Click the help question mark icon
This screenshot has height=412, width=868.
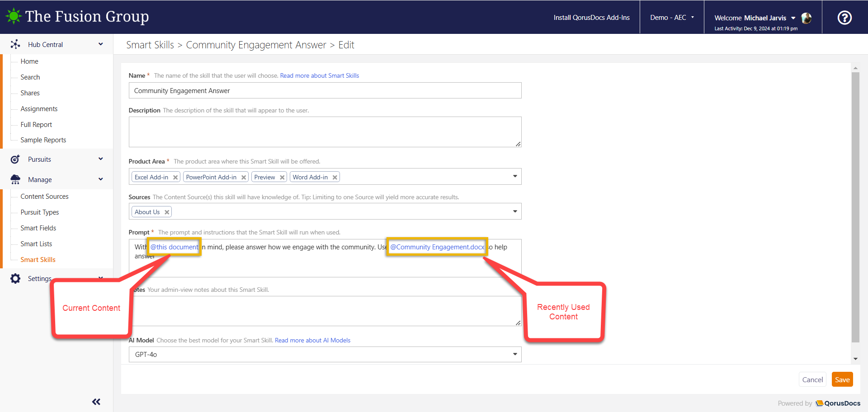point(844,18)
